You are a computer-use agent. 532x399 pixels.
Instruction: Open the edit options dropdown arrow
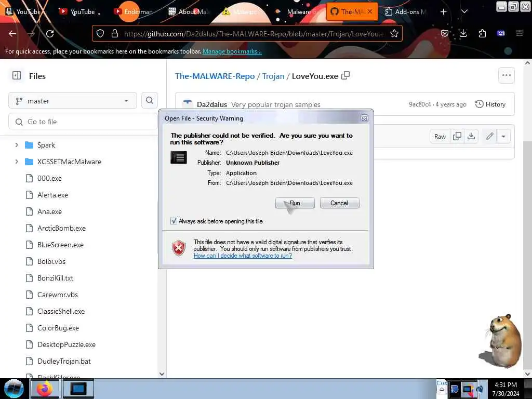(503, 137)
